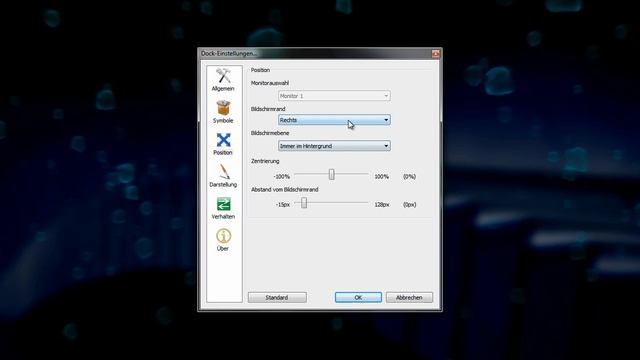Click the Abstand vom Bildschirmrand label
The width and height of the screenshot is (640, 360).
tap(284, 189)
